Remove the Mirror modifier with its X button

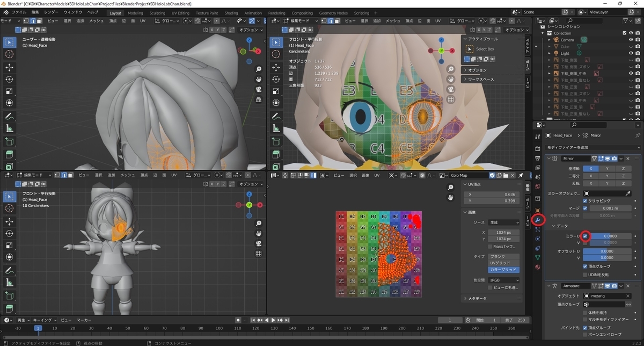click(x=628, y=158)
